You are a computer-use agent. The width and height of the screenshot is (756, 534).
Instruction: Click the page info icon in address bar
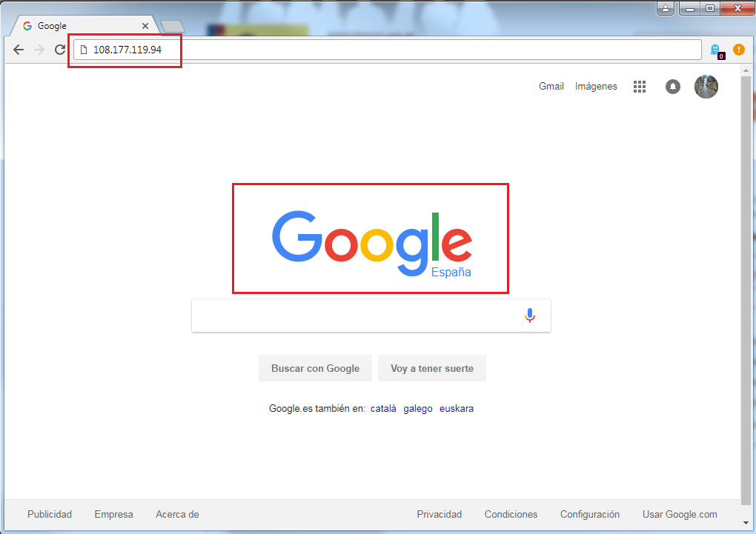(x=84, y=50)
